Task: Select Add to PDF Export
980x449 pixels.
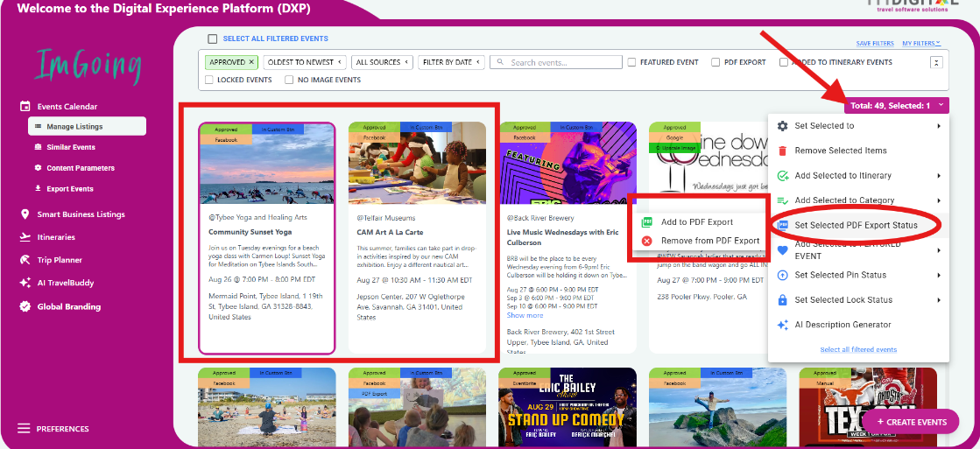Action: 697,221
